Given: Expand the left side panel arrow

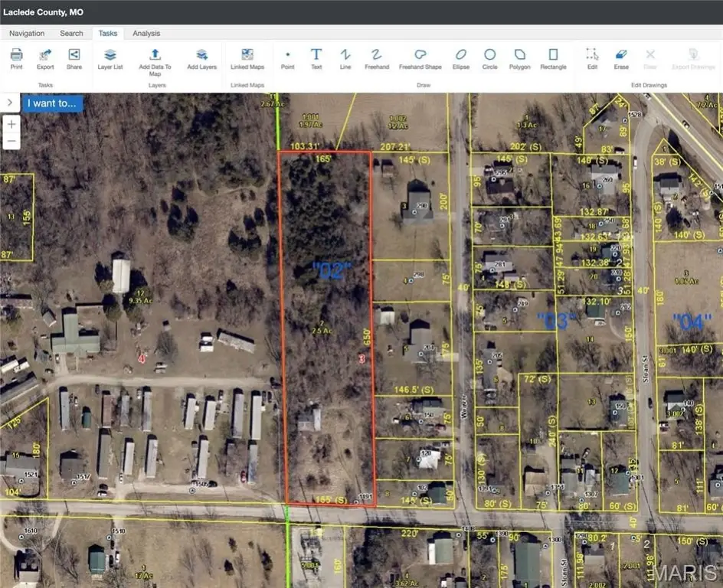Looking at the screenshot, I should [x=10, y=103].
